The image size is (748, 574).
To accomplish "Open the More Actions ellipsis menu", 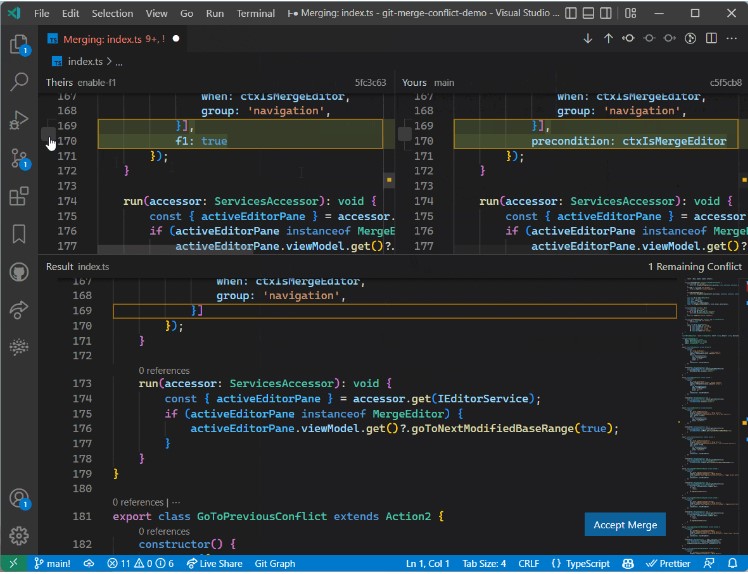I will [733, 38].
